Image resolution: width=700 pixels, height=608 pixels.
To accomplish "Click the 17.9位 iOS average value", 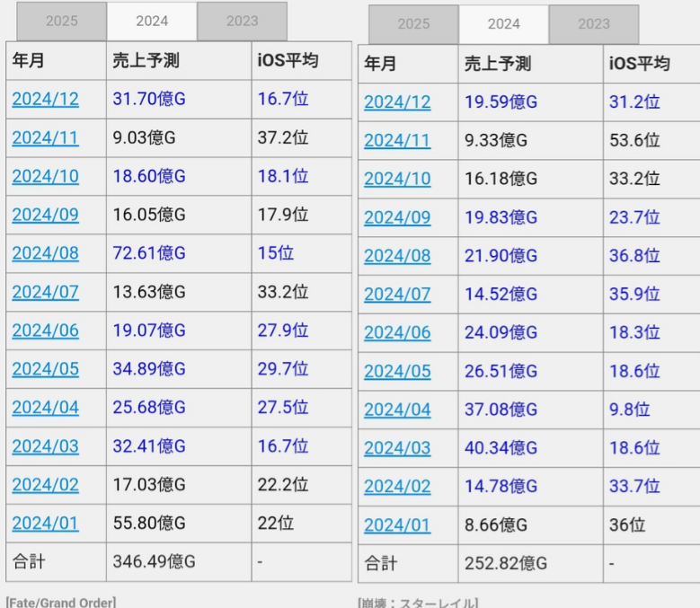I will pyautogui.click(x=283, y=215).
